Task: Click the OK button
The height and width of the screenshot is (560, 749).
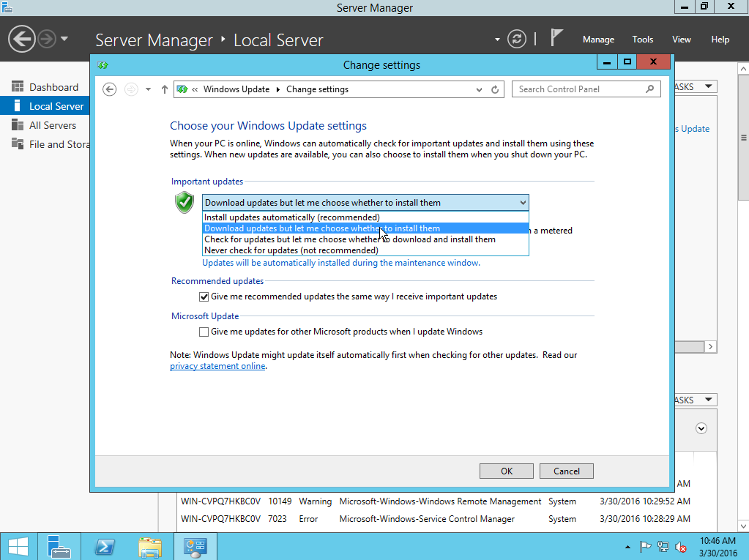Action: tap(507, 471)
